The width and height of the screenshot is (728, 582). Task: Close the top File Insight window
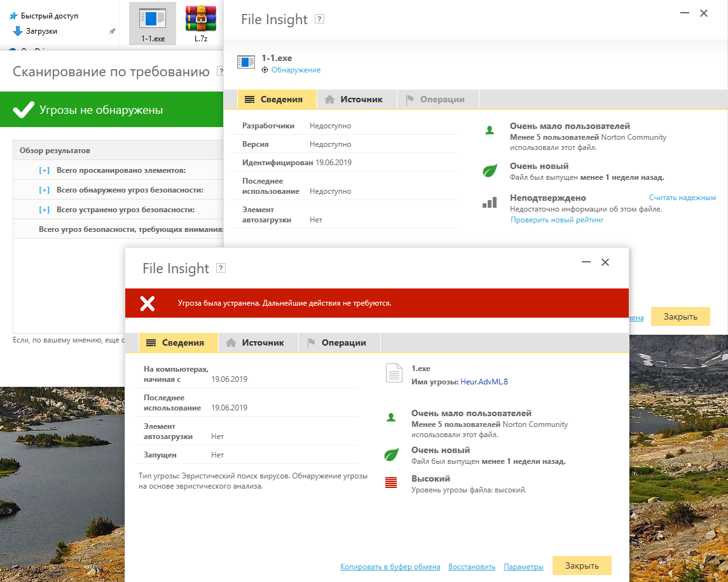point(704,13)
